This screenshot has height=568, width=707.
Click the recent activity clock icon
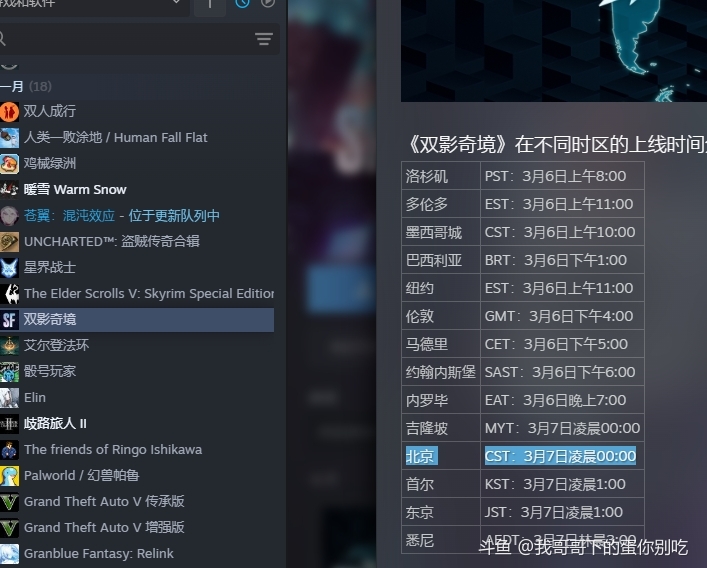(x=242, y=4)
